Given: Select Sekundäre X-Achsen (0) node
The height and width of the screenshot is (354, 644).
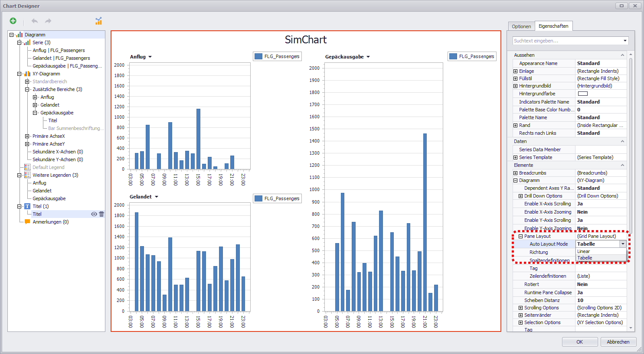Looking at the screenshot, I should pos(58,152).
